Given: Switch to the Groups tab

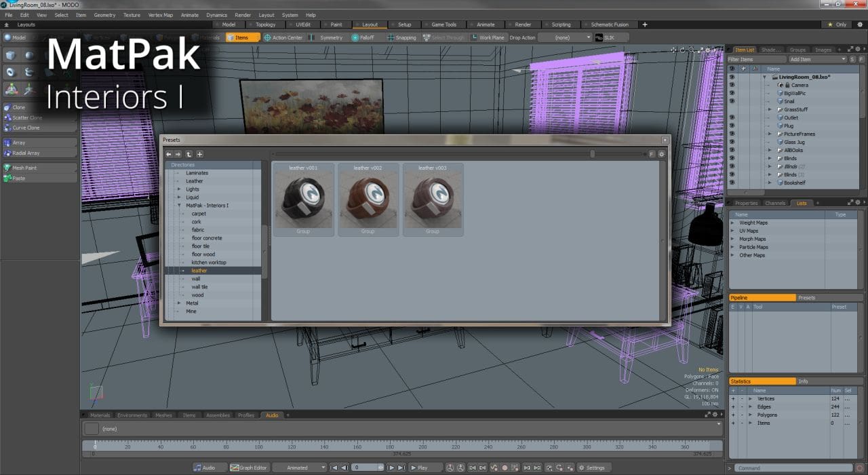Looking at the screenshot, I should pyautogui.click(x=797, y=50).
